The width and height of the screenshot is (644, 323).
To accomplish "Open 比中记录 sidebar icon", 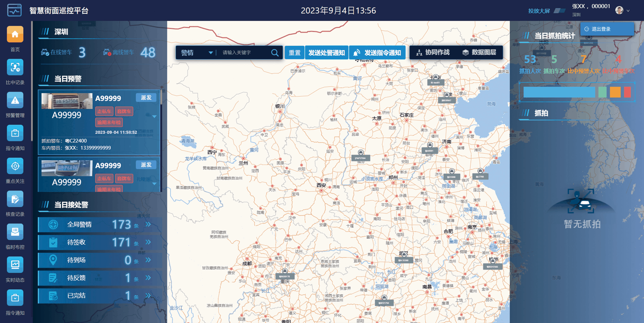I will (x=15, y=67).
